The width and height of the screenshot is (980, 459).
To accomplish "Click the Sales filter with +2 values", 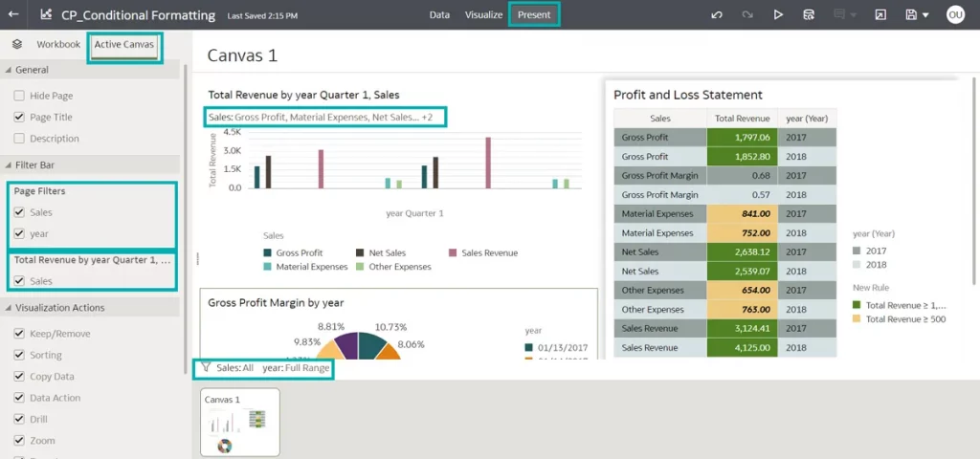I will point(324,117).
